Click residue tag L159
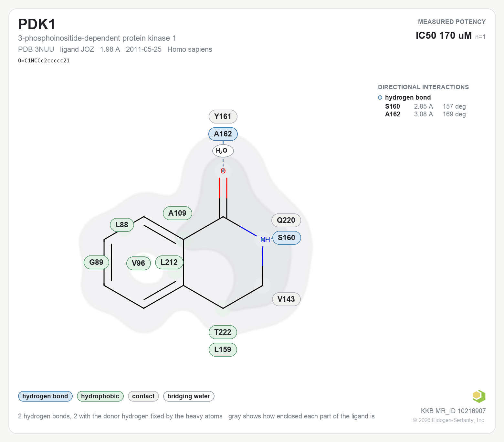 pyautogui.click(x=223, y=350)
